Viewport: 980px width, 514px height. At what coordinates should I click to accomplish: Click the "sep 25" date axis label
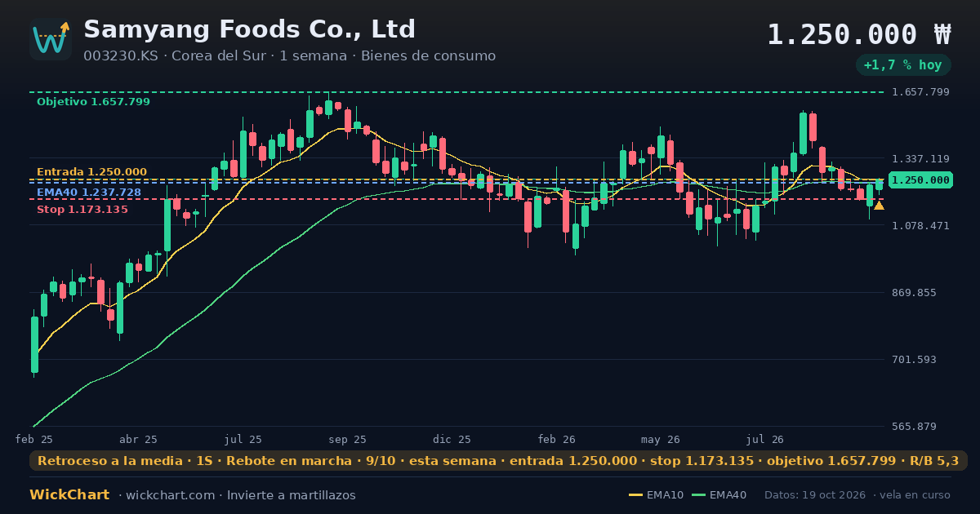click(347, 440)
